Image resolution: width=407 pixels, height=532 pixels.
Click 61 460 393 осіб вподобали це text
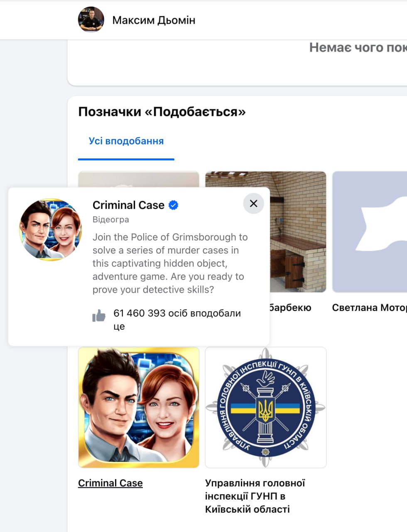click(x=177, y=320)
